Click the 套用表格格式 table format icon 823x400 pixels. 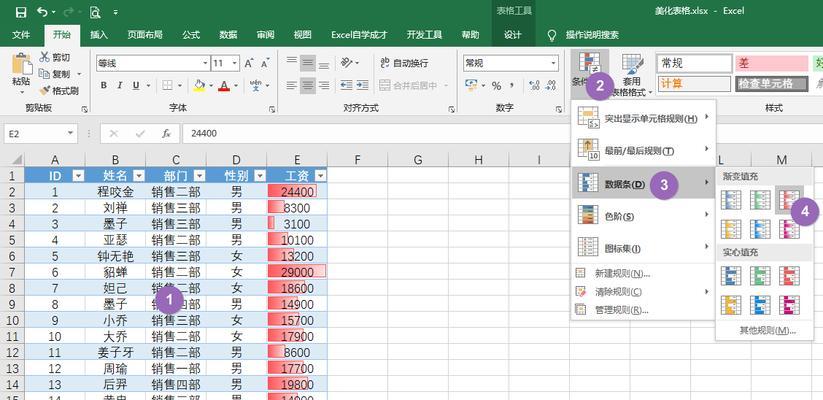pos(632,64)
